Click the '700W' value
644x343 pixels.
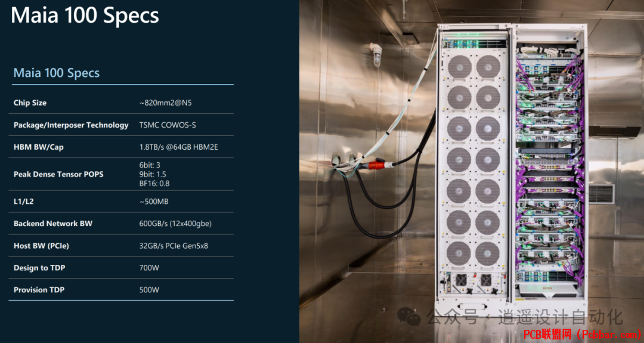(148, 268)
